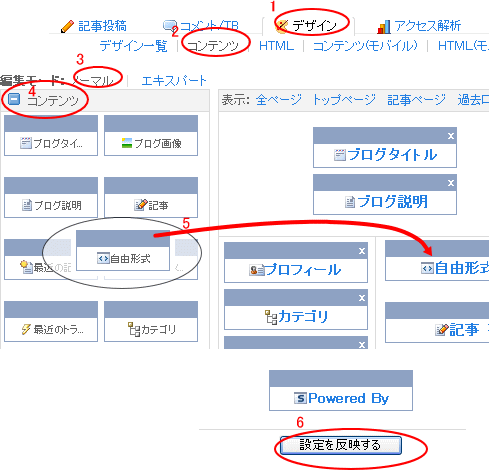Screen dimensions: 489x470
Task: Remove the プロフィール block with its x
Action: [x=362, y=251]
